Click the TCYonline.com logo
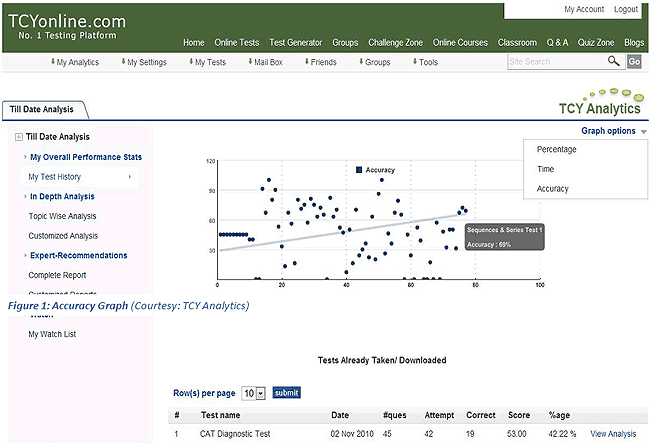Image resolution: width=650 pixels, height=447 pixels. pos(67,27)
